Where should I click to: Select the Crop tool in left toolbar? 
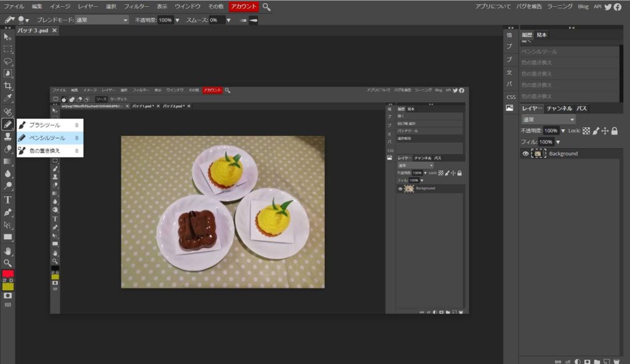(x=8, y=85)
